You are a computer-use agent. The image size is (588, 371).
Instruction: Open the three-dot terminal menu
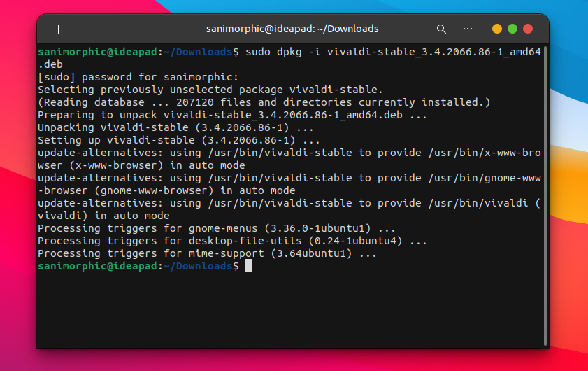(468, 29)
